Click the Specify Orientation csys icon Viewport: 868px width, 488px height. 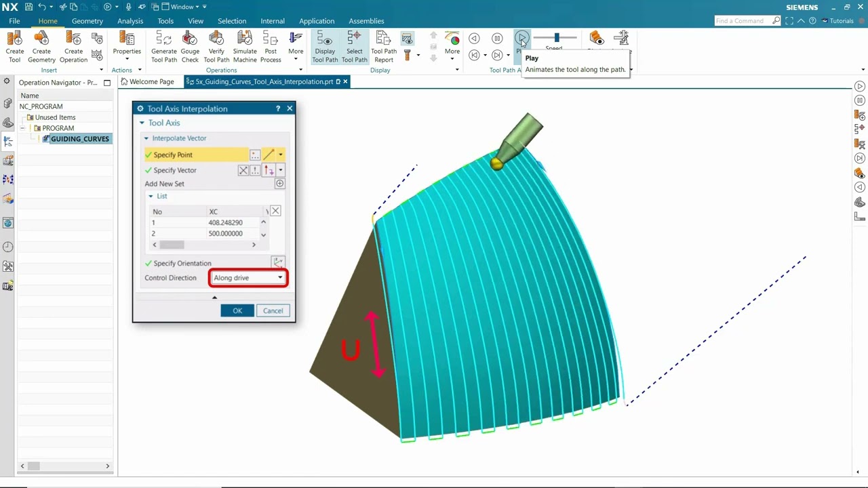(x=278, y=263)
